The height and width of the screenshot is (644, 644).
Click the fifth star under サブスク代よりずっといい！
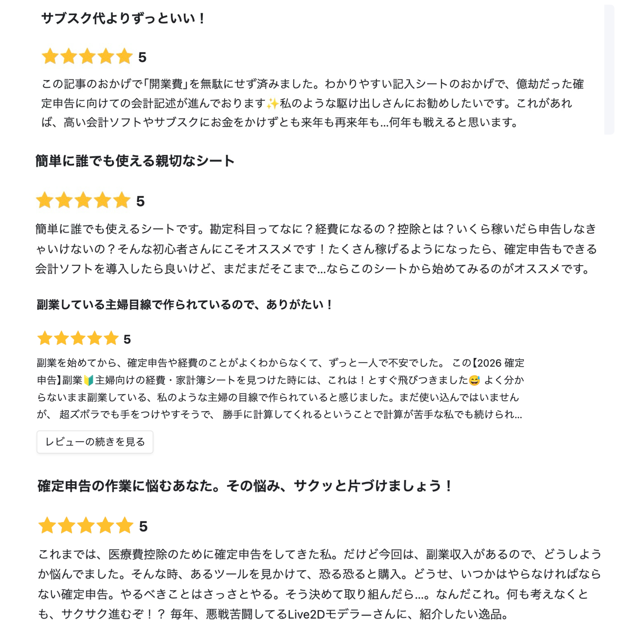tap(124, 56)
